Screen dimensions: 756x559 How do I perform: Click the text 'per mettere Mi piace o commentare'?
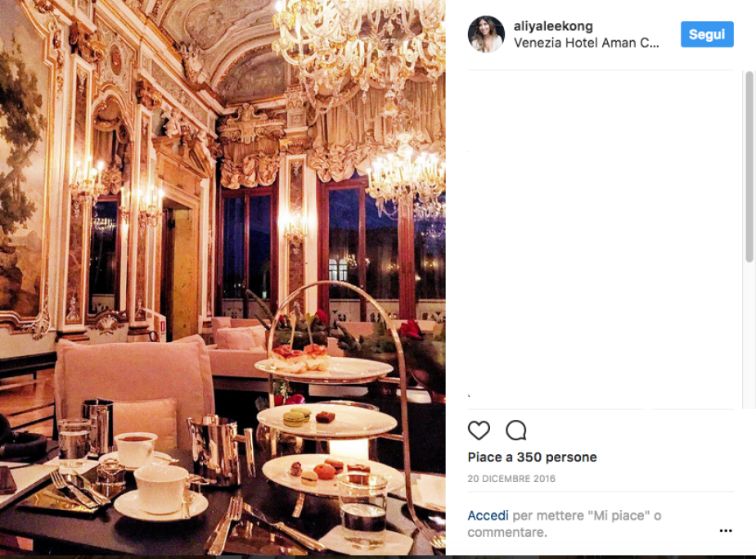564,524
